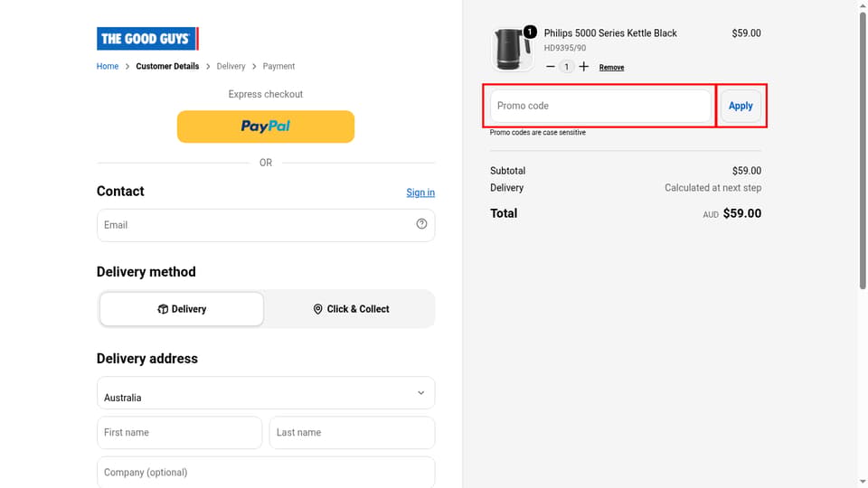Select Delivery breadcrumb step
This screenshot has height=488, width=868.
tap(231, 66)
